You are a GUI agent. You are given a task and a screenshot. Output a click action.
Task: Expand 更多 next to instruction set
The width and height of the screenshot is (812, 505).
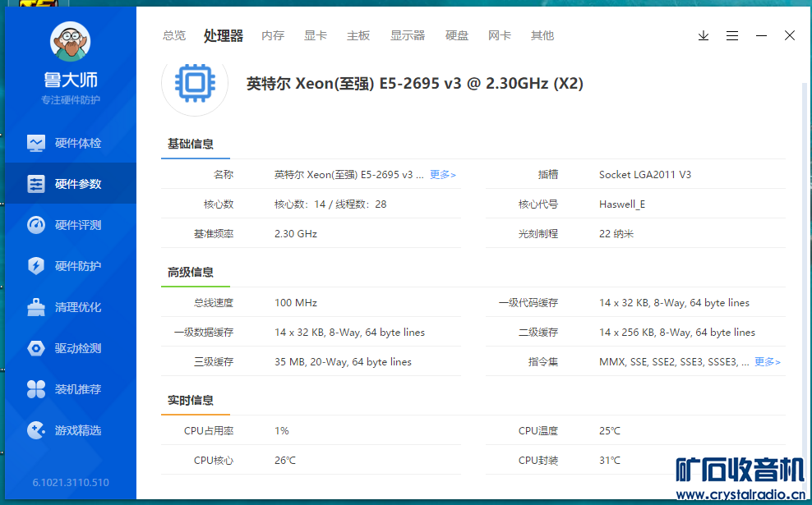(768, 362)
